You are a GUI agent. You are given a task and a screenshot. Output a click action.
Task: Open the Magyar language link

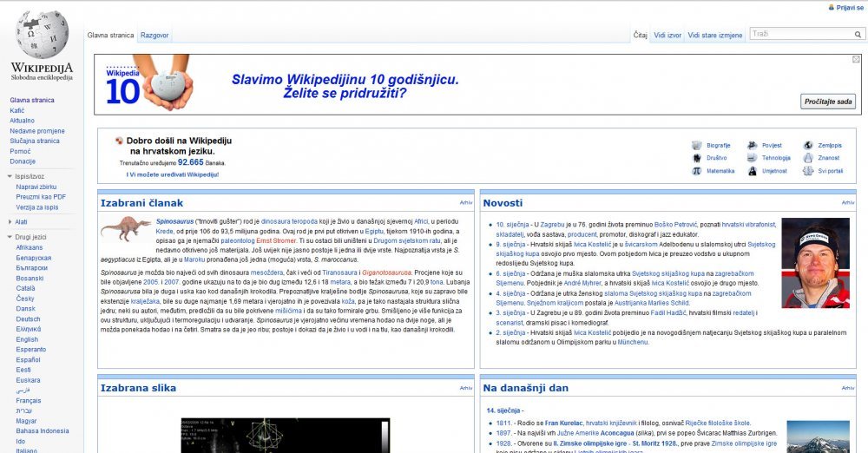[x=26, y=422]
